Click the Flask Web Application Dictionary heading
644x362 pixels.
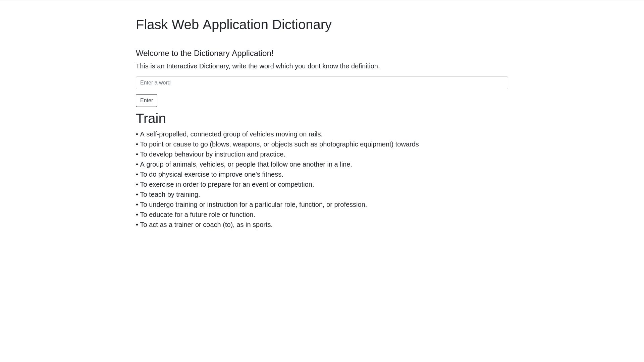(233, 25)
